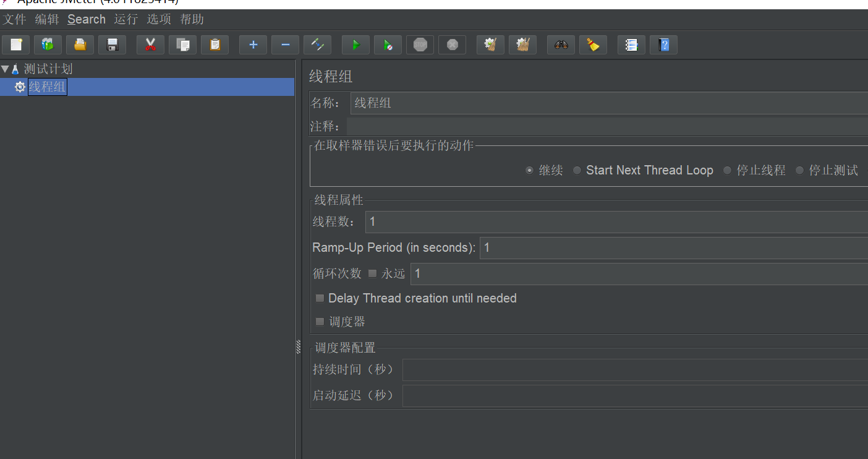Open search using the binoculars icon
The width and height of the screenshot is (868, 459).
pyautogui.click(x=561, y=44)
